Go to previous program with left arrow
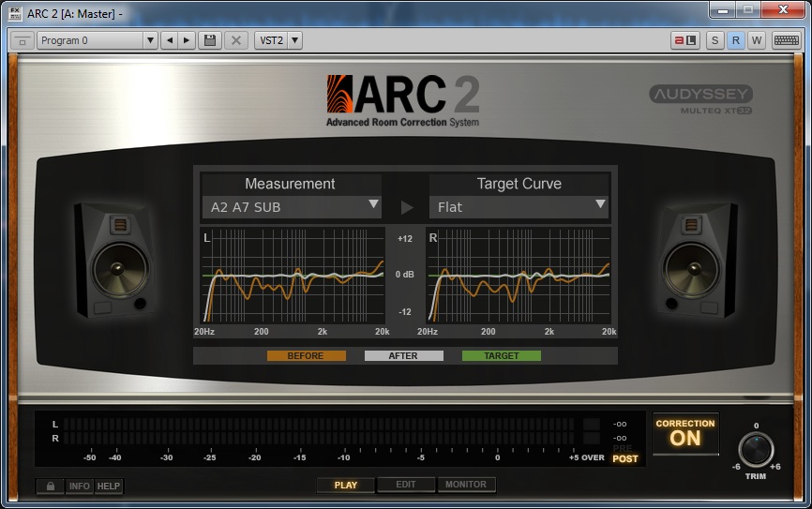The image size is (812, 509). tap(169, 40)
